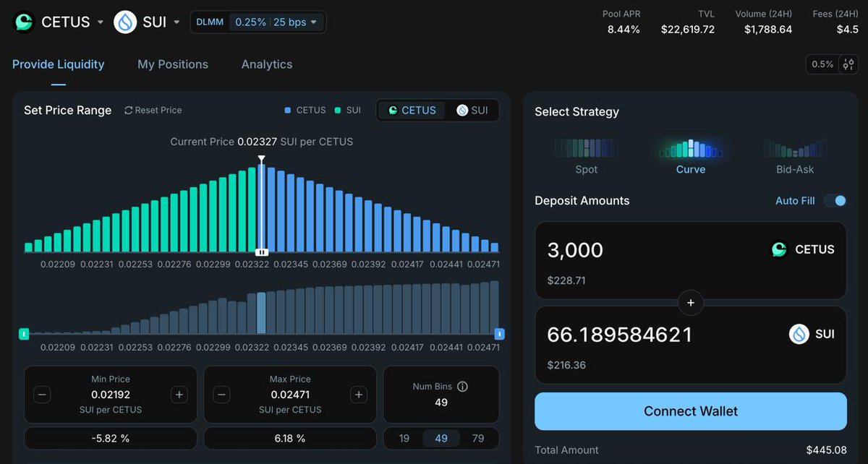Click the Num Bins value 49

[441, 403]
